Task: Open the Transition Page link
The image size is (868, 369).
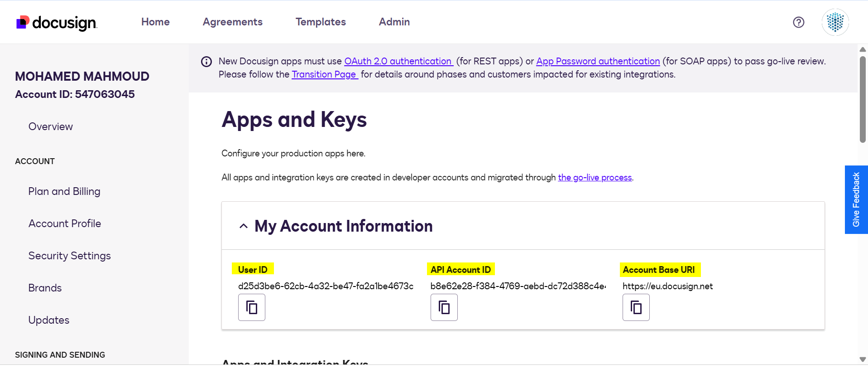Action: point(324,74)
